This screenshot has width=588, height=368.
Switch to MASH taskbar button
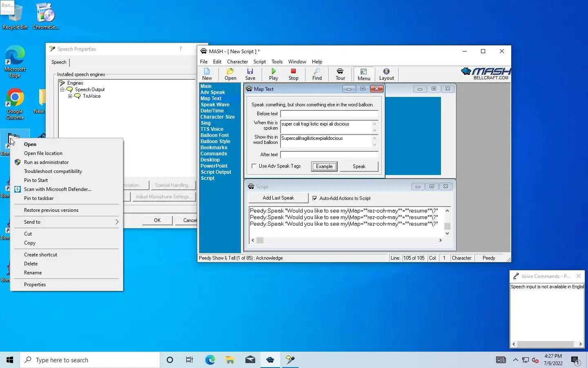pyautogui.click(x=270, y=360)
